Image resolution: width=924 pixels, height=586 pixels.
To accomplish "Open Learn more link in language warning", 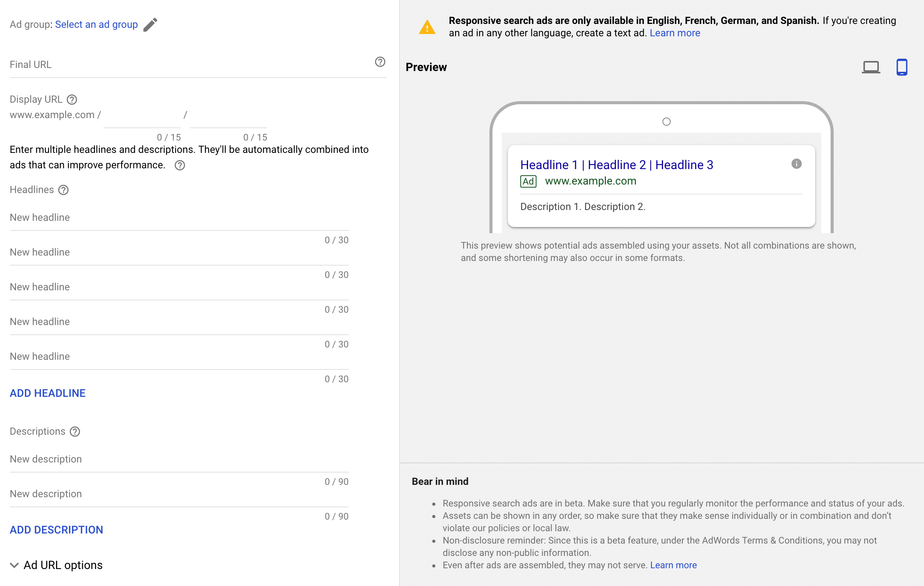I will point(675,33).
